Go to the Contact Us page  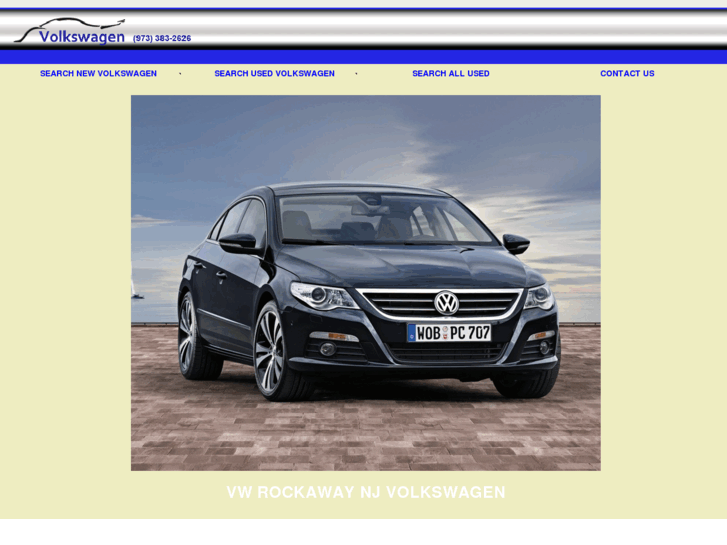click(627, 74)
